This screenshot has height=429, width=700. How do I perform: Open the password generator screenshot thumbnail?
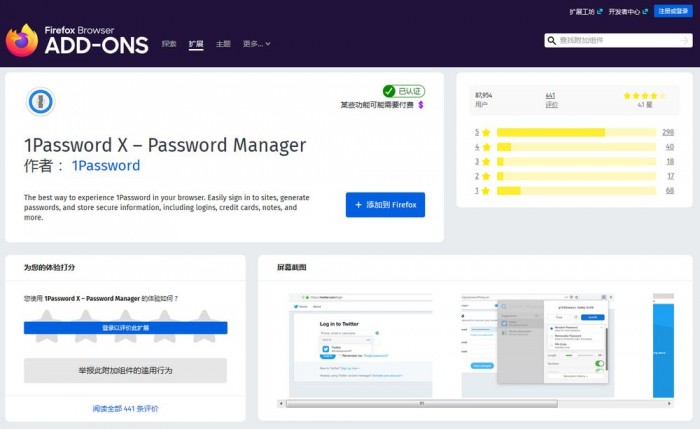(x=538, y=346)
